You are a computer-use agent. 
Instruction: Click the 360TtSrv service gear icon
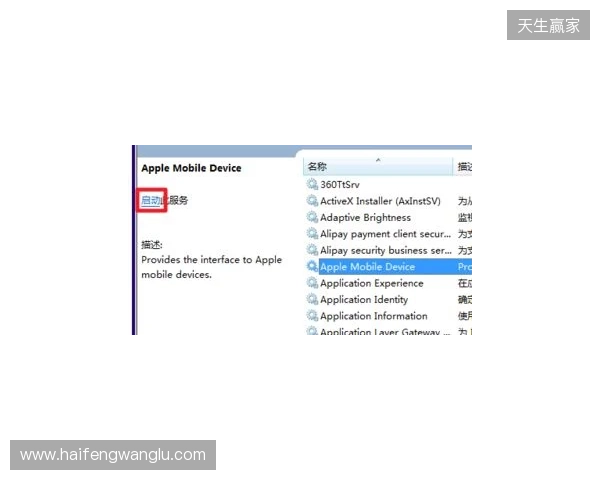tap(312, 185)
